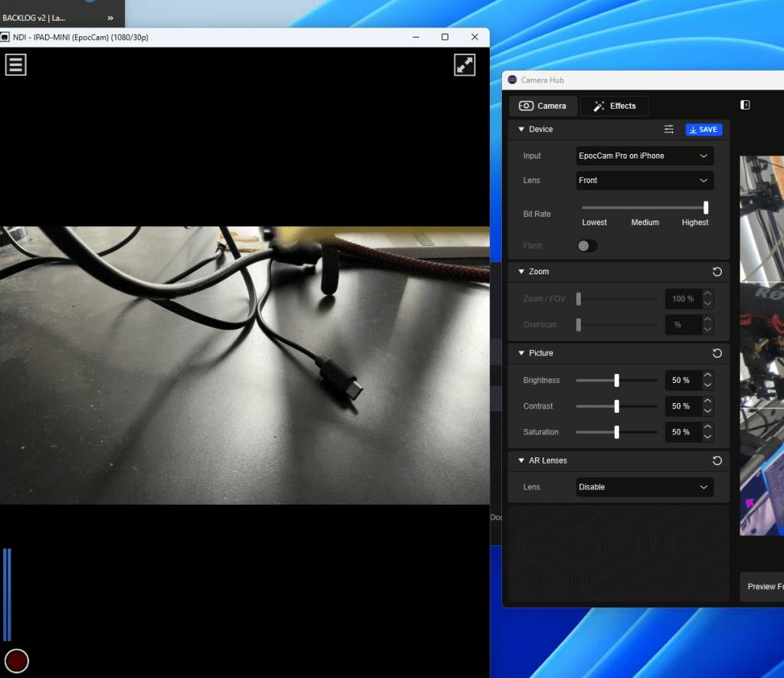The image size is (784, 678).
Task: Increase Contrast with up arrow
Action: 707,401
